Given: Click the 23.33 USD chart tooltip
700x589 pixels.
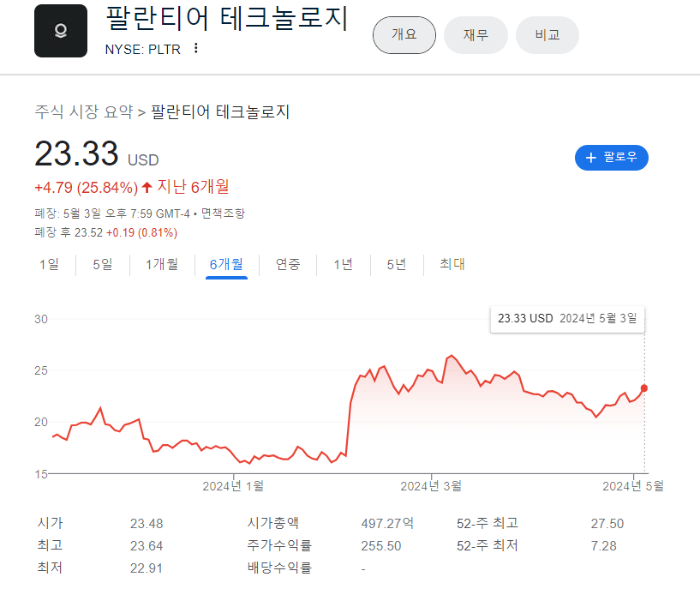Looking at the screenshot, I should click(567, 319).
